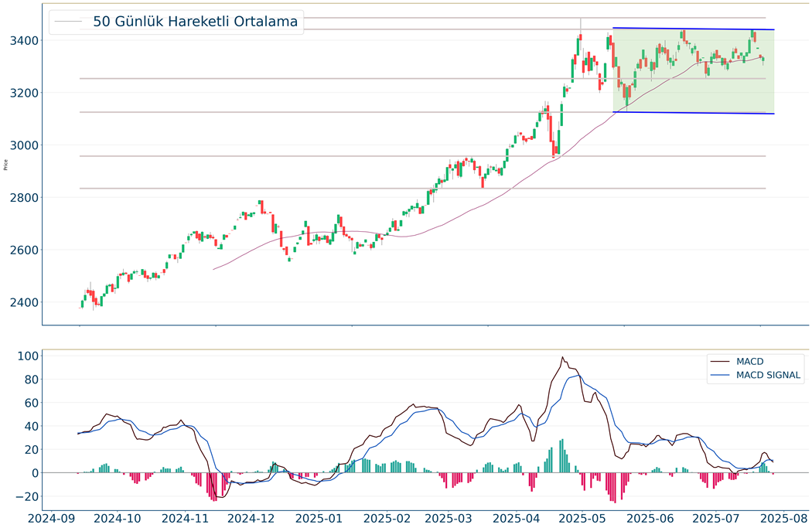Click the 2025-01 date label

[319, 518]
